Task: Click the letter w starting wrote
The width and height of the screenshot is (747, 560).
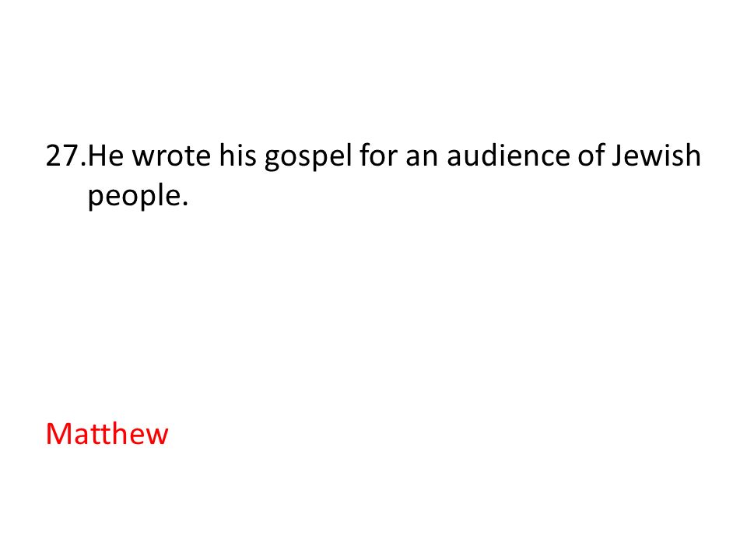Action: point(143,159)
